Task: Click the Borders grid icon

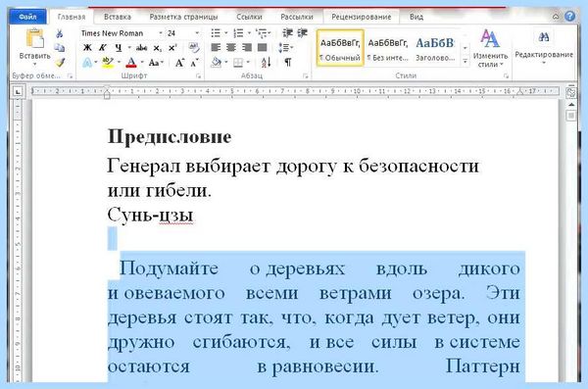Action: (x=238, y=63)
